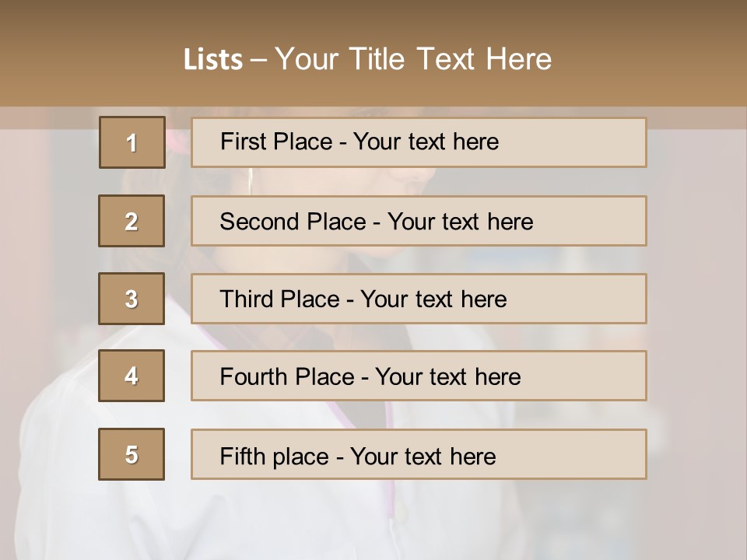Screen dimensions: 747x560
Task: Click the number 1 box
Action: [x=132, y=142]
